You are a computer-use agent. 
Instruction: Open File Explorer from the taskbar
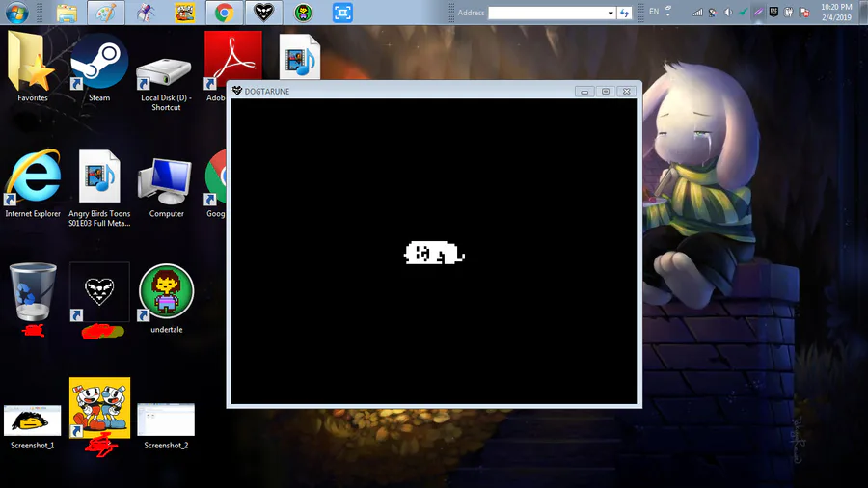click(x=67, y=13)
